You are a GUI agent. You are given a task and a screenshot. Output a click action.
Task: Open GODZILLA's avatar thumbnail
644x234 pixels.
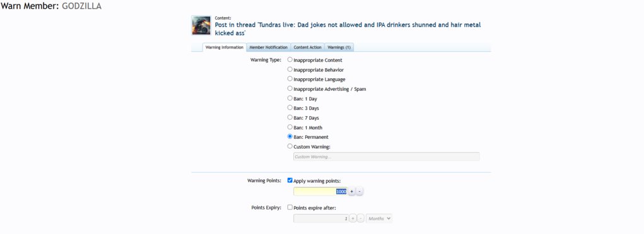point(201,25)
